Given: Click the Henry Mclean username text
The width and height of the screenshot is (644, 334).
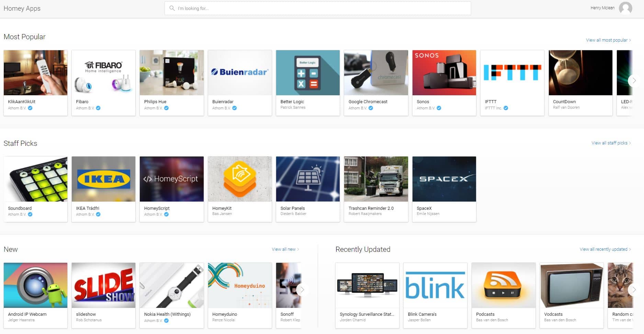Looking at the screenshot, I should coord(602,8).
